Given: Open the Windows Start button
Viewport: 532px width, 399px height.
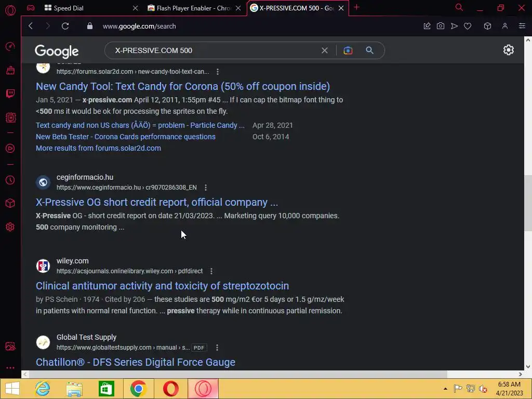Looking at the screenshot, I should pyautogui.click(x=12, y=389).
